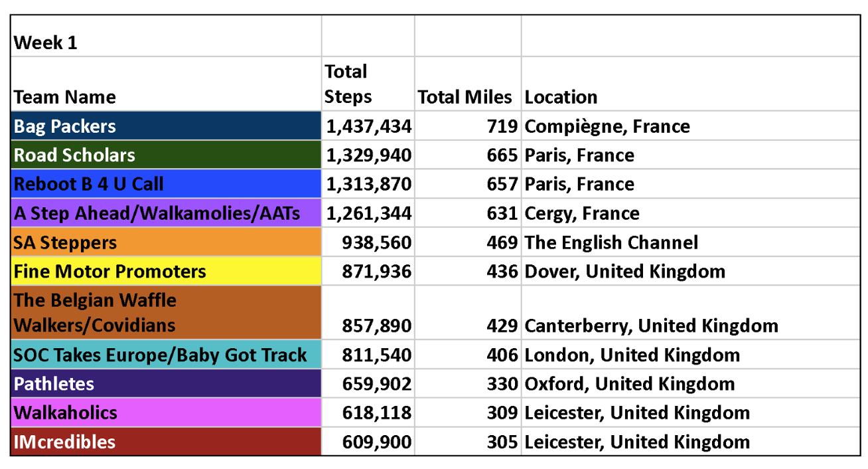Select the green Road Scholars cell

coord(166,155)
